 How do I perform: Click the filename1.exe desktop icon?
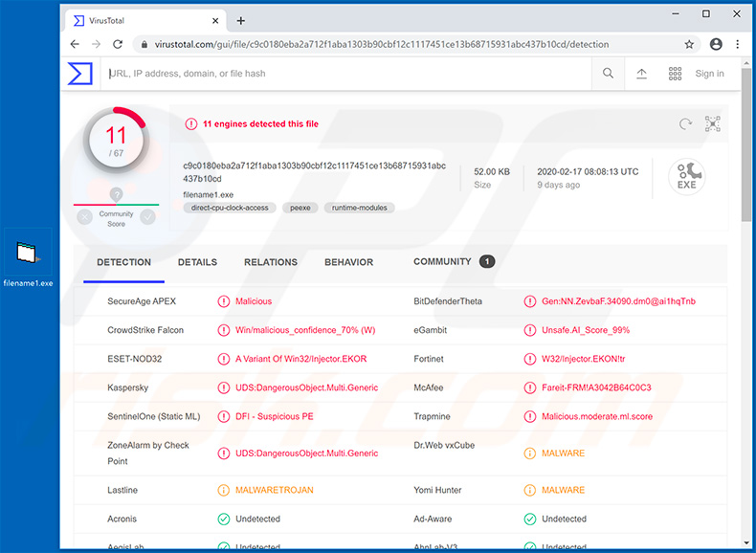[28, 259]
